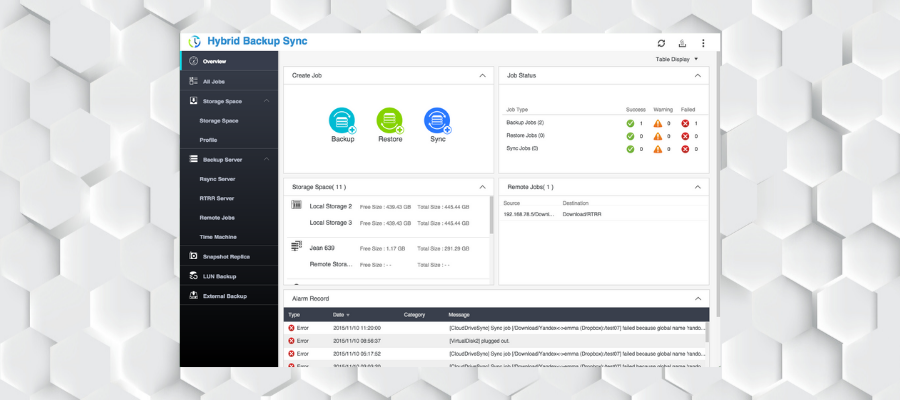Click the Category column header in Alarm Record
The image size is (900, 400).
tap(414, 315)
